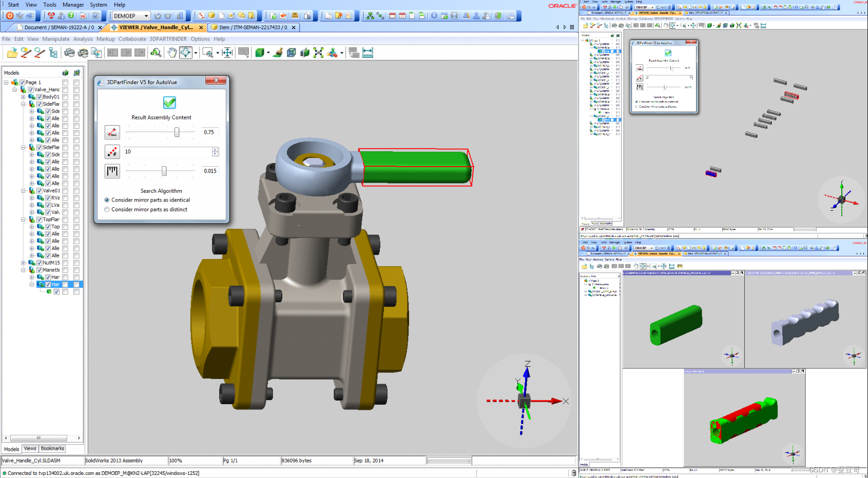
Task: Click the wireframe cube section icon
Action: [291, 53]
